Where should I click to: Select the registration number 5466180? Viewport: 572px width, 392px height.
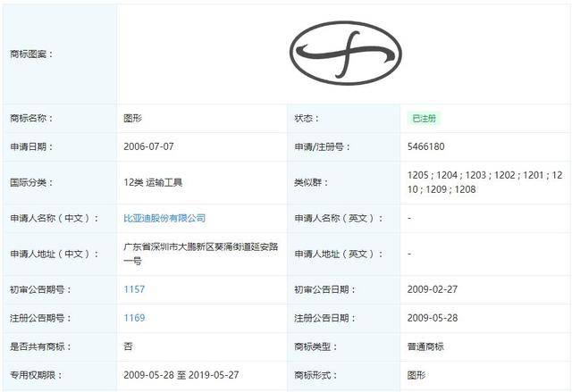426,146
